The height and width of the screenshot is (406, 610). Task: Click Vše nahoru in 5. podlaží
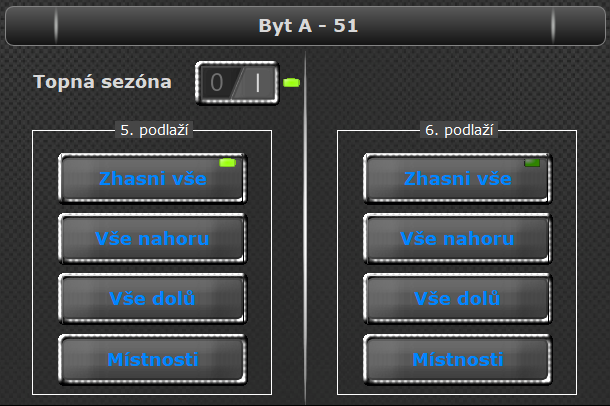tap(152, 238)
